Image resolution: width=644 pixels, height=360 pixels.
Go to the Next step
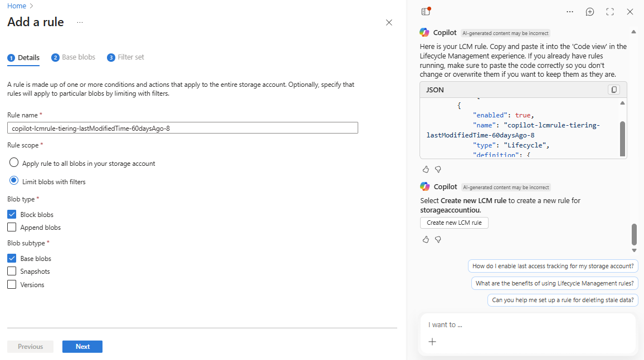click(82, 347)
